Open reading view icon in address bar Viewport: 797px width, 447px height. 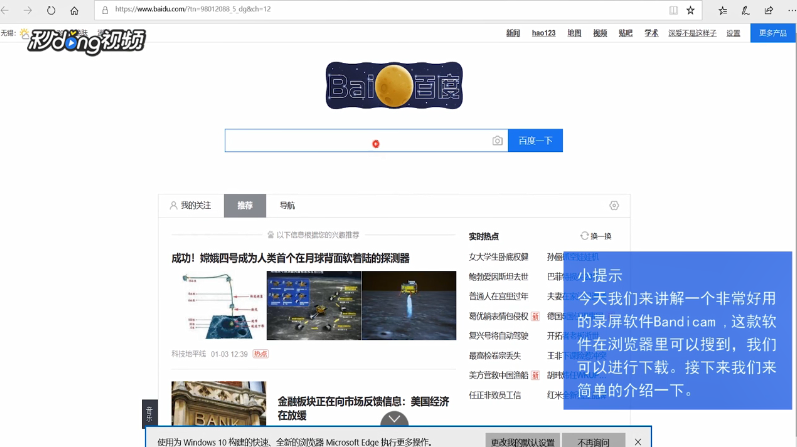[673, 10]
